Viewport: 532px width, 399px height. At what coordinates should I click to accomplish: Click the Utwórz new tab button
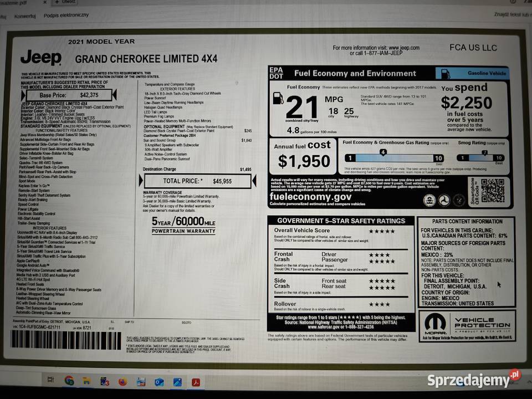coord(66,2)
